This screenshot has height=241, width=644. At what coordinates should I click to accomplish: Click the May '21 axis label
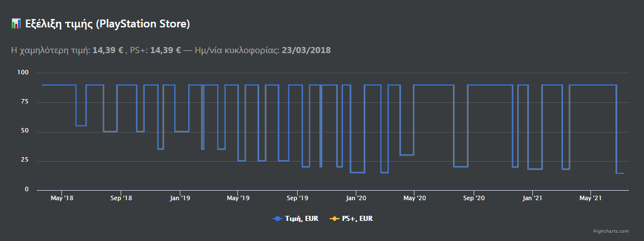point(590,199)
